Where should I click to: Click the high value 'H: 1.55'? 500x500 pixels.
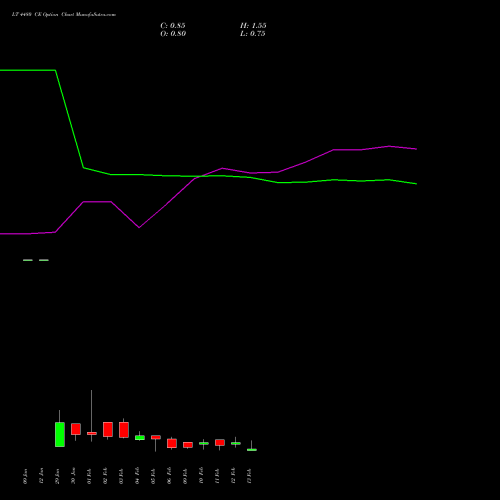253,26
